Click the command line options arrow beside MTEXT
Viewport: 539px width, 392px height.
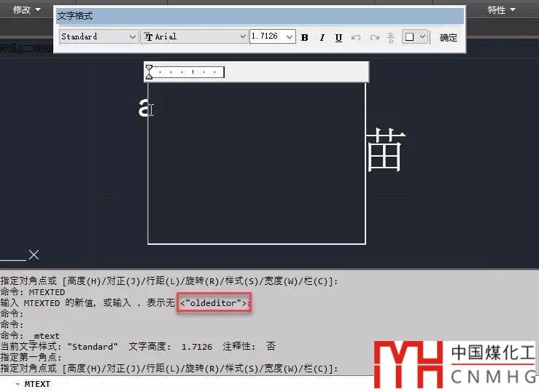(18, 384)
